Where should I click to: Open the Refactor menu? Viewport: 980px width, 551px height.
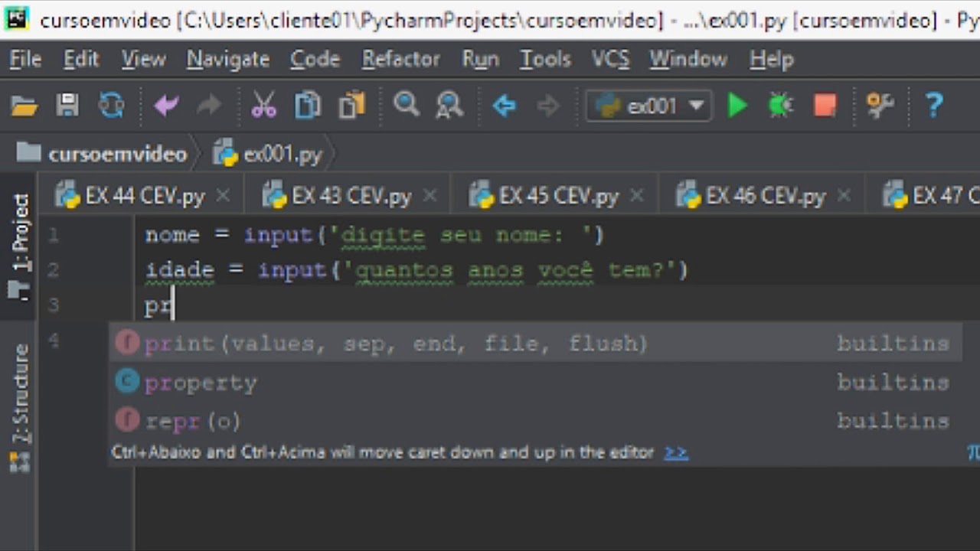pos(400,59)
